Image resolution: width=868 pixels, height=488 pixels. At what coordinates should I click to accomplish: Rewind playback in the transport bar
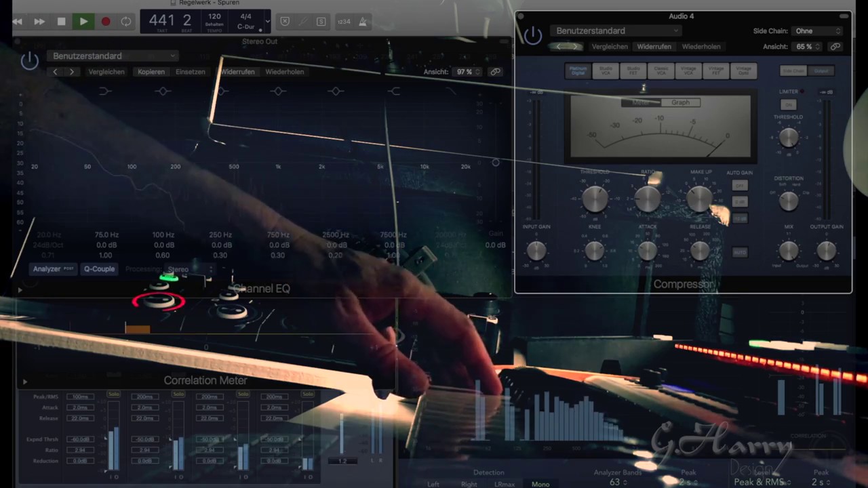click(17, 22)
